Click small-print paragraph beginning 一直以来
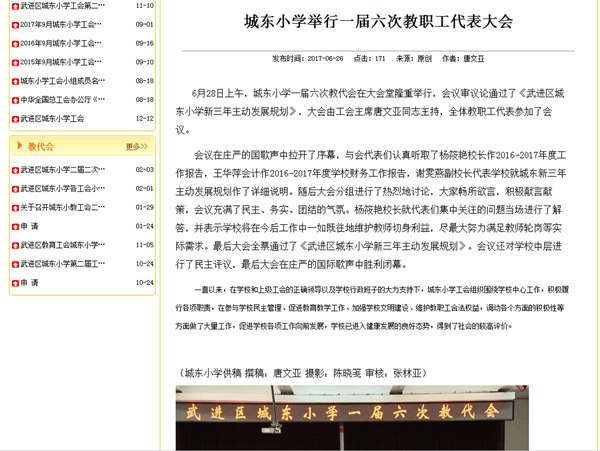The image size is (600, 451). [x=372, y=308]
